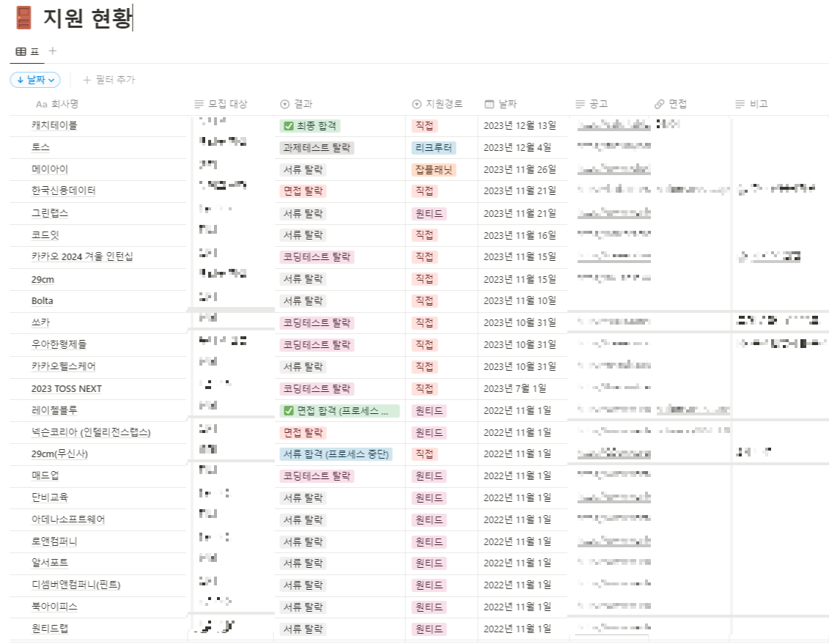Screen dimensions: 829x644
Task: Select the 잡플래닛 route tag
Action: [x=433, y=169]
